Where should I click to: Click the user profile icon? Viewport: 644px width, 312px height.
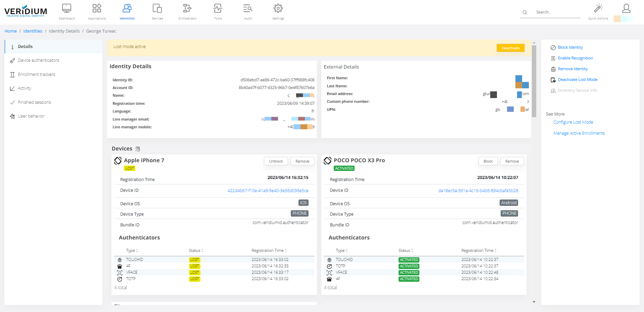(x=626, y=9)
